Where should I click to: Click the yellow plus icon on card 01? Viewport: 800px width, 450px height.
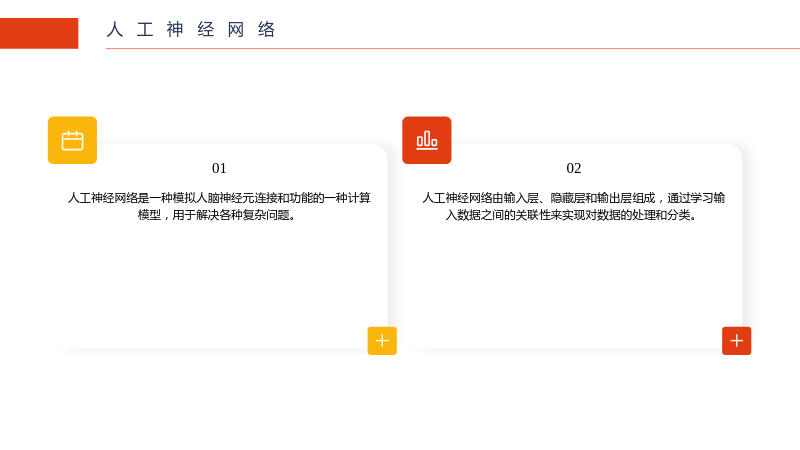382,341
